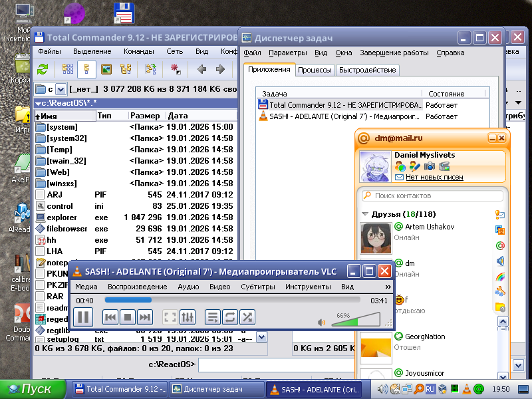Viewport: 532px width, 399px height.
Task: Skip to next track in VLC
Action: pyautogui.click(x=145, y=317)
